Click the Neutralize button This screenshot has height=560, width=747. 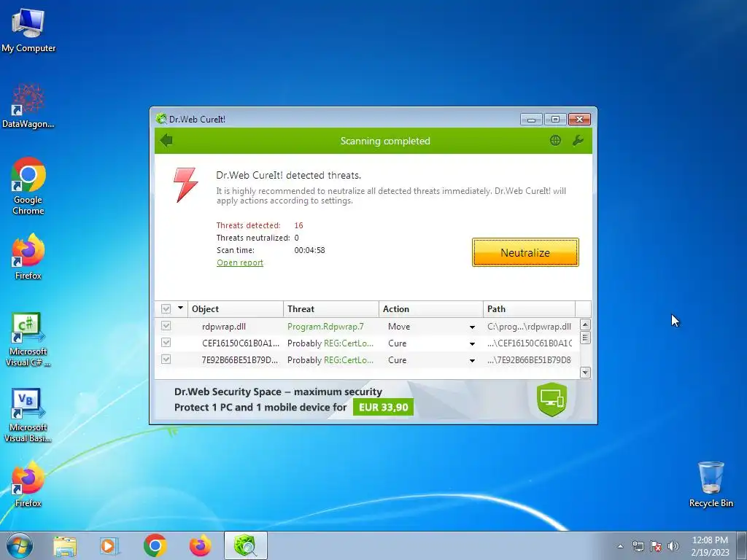pos(525,252)
